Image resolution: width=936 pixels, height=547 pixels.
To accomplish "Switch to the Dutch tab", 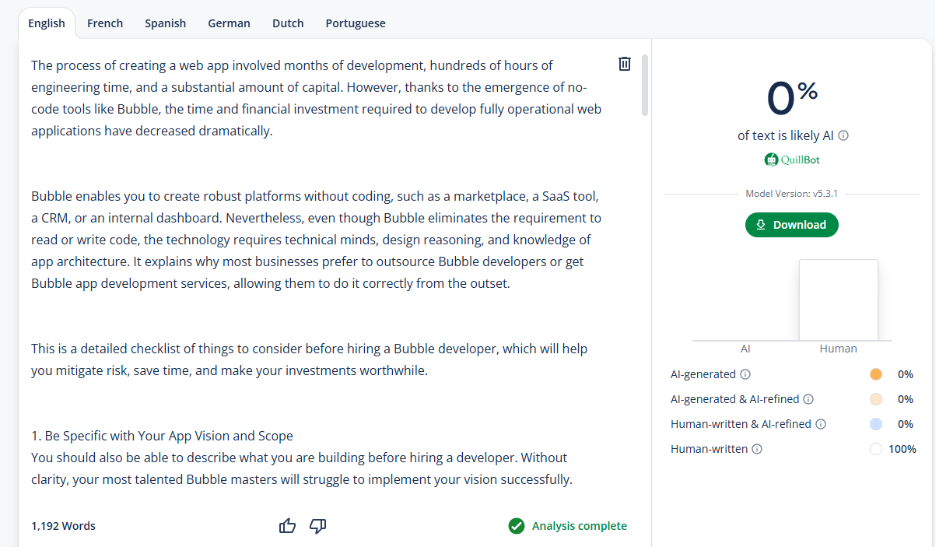I will click(x=288, y=23).
